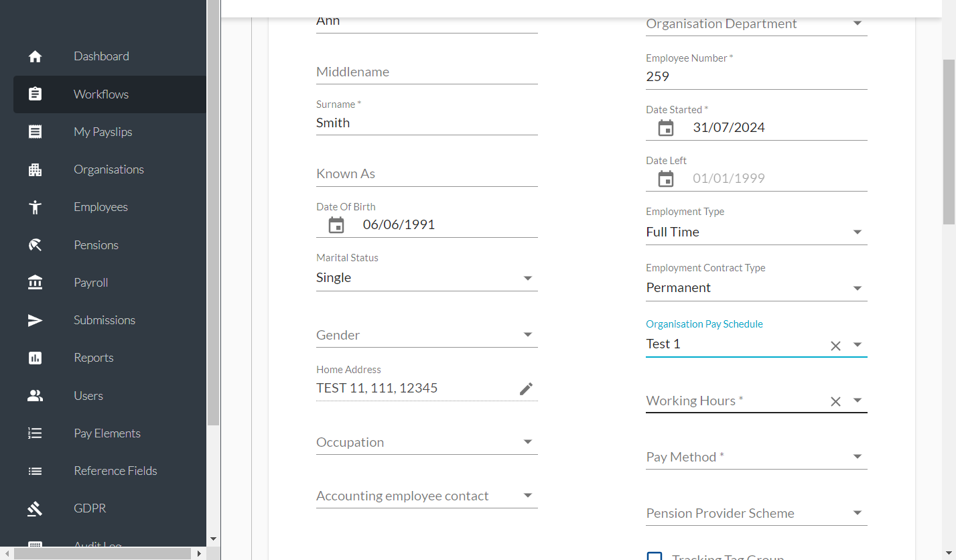Click the Workflows clipboard icon
956x560 pixels.
click(x=36, y=94)
